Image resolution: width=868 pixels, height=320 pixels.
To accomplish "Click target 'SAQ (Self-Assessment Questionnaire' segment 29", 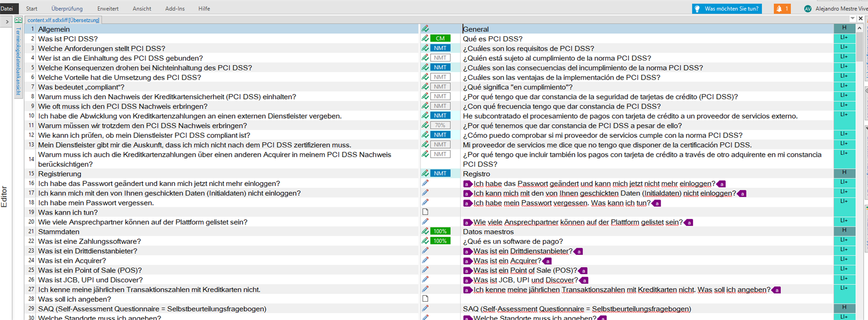I will [x=577, y=309].
